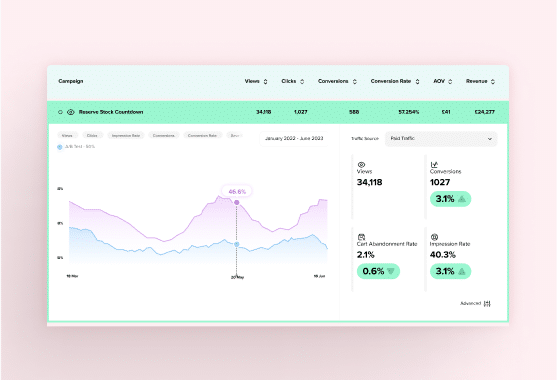557x380 pixels.
Task: Toggle visibility eye on Reserve Stock Countdown row
Action: click(x=71, y=112)
